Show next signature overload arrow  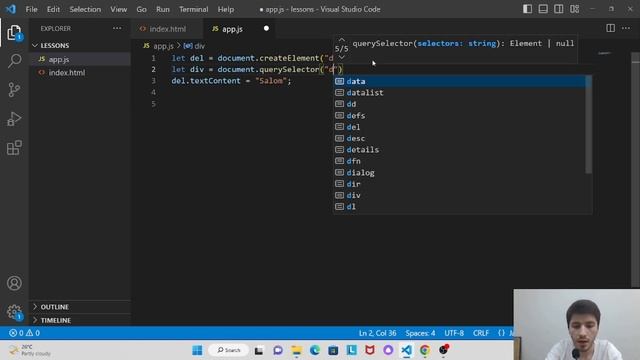click(342, 58)
